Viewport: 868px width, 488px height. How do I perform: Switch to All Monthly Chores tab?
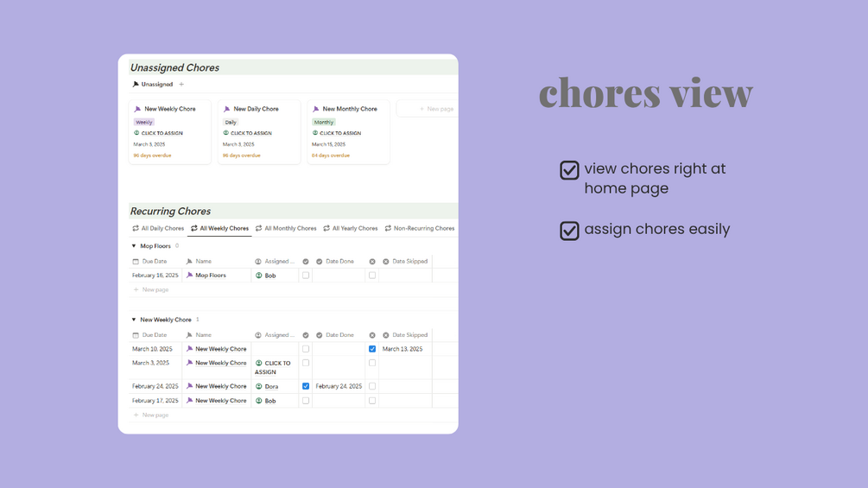[286, 228]
